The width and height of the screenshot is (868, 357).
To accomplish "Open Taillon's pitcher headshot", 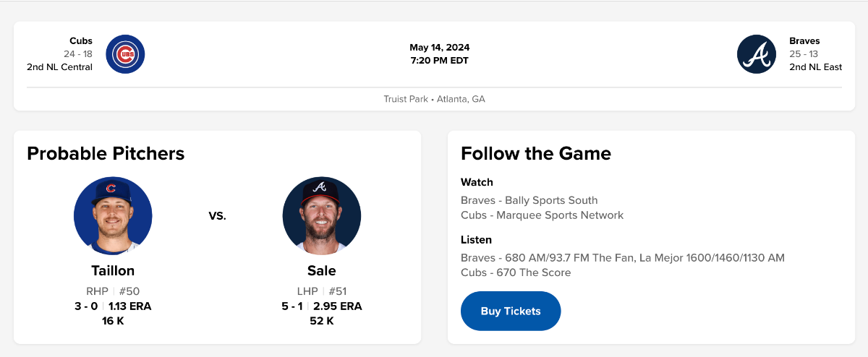I will tap(113, 215).
